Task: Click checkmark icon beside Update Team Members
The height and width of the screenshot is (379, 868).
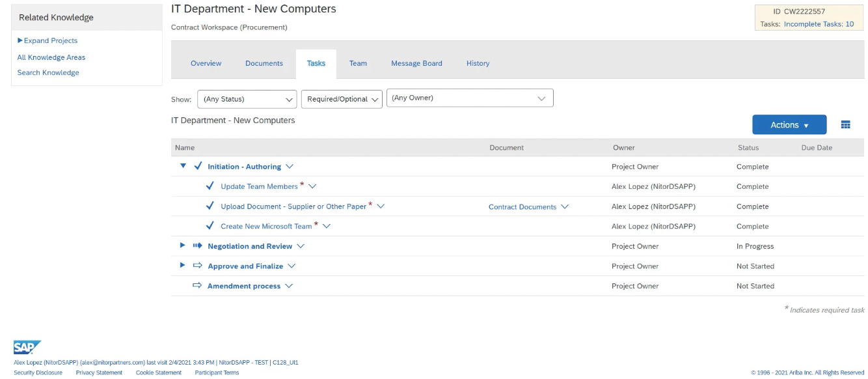Action: click(x=210, y=186)
